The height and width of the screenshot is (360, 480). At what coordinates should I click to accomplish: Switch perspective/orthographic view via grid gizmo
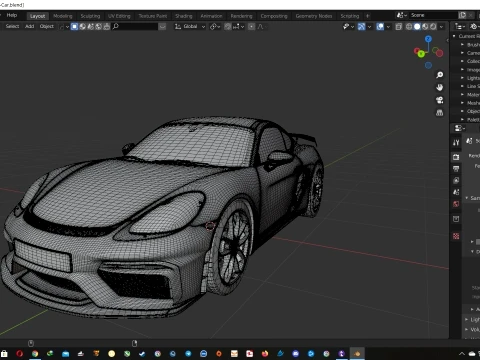click(x=440, y=113)
